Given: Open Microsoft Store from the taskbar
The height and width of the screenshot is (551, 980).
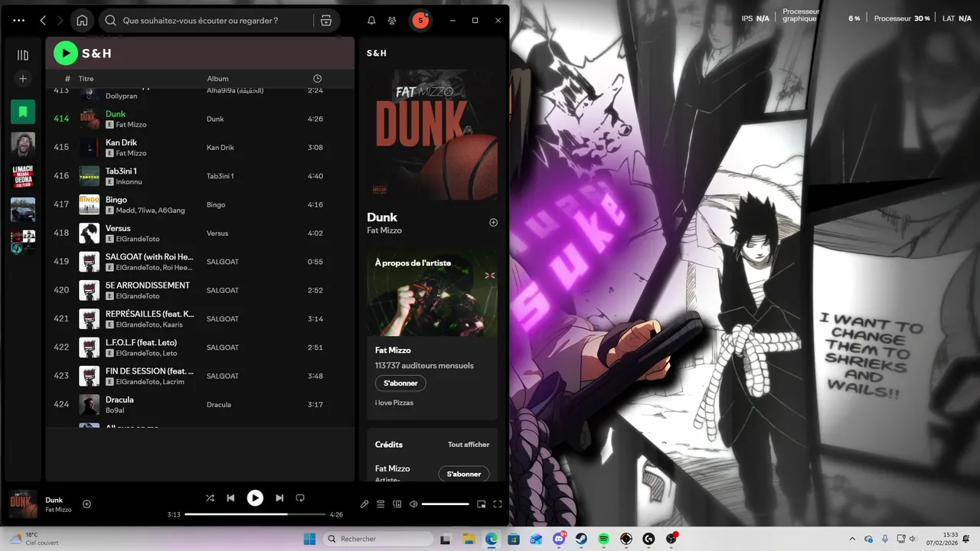Looking at the screenshot, I should [x=514, y=539].
